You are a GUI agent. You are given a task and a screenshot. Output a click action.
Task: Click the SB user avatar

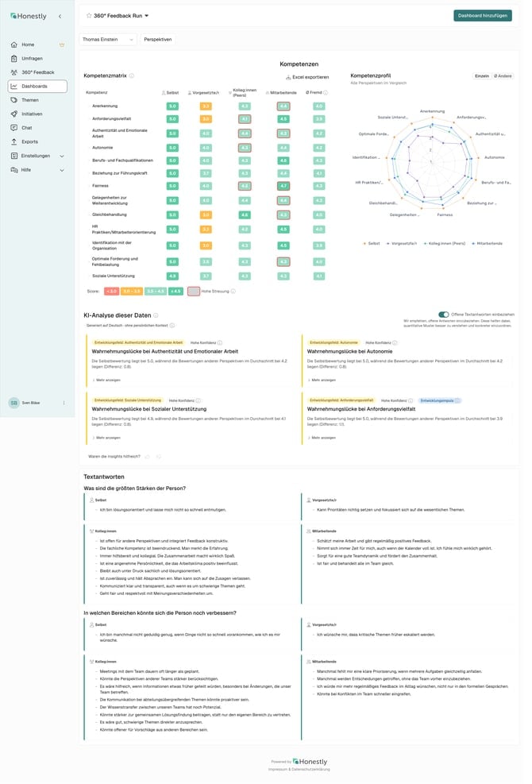(14, 403)
